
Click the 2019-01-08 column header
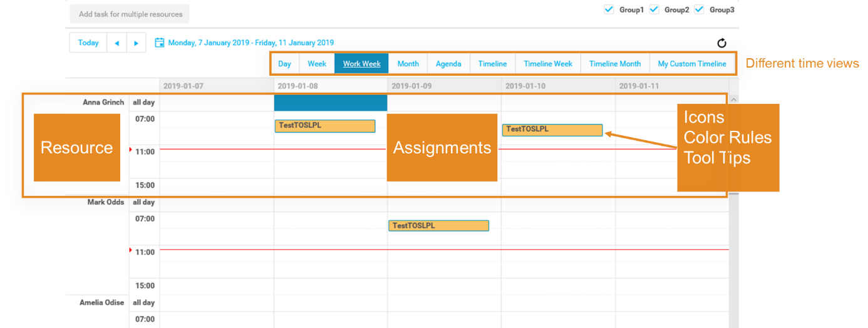pyautogui.click(x=331, y=86)
